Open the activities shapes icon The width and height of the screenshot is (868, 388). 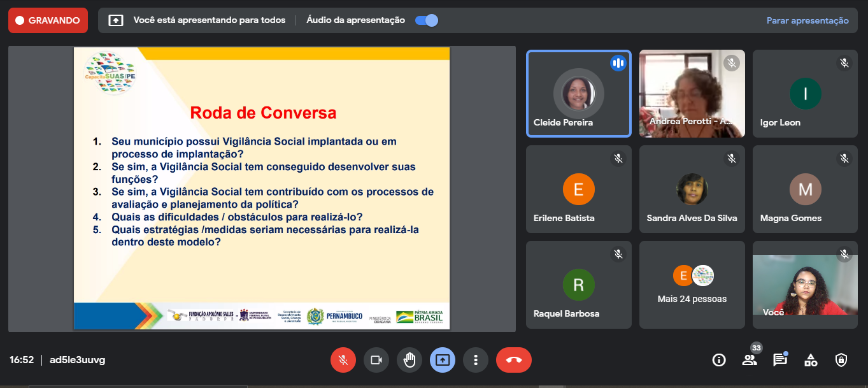(x=810, y=360)
